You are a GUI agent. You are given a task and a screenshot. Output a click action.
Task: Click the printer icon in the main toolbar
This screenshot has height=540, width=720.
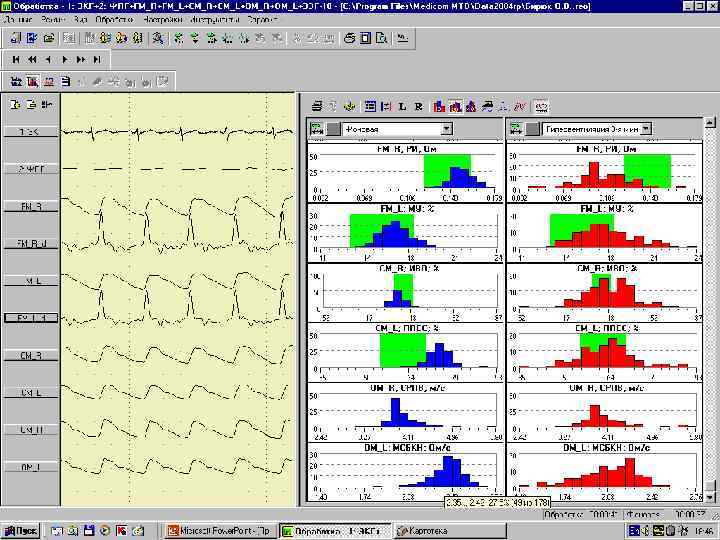coord(349,38)
